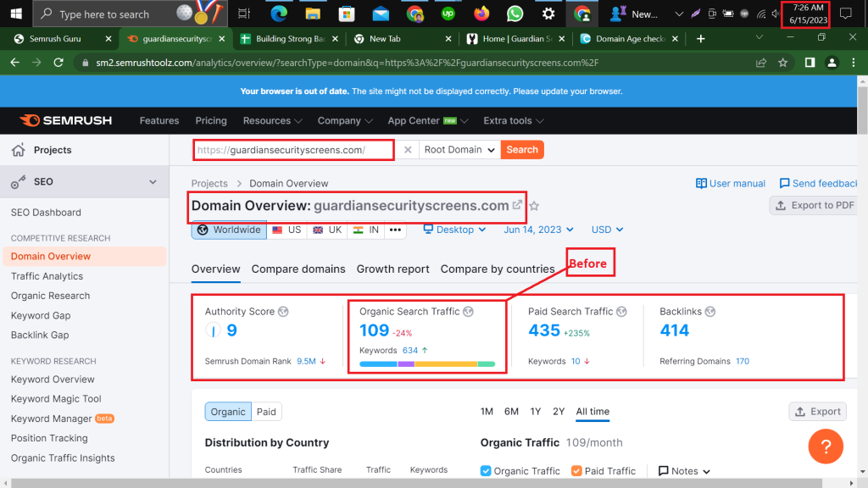Clear the domain search field with X
Image resolution: width=868 pixels, height=488 pixels.
pyautogui.click(x=407, y=150)
